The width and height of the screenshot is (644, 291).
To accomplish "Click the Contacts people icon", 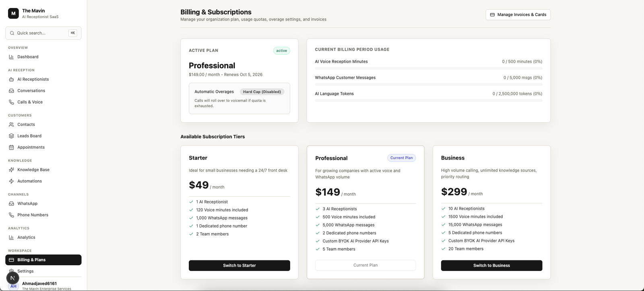I will coord(11,125).
